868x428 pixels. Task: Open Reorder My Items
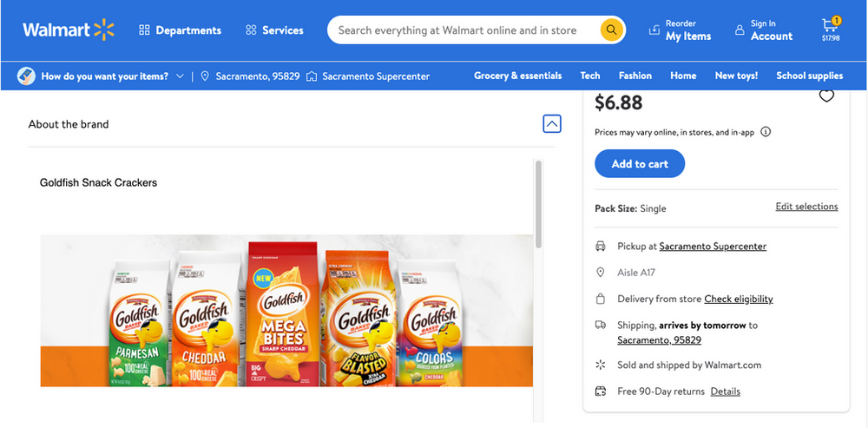(680, 30)
